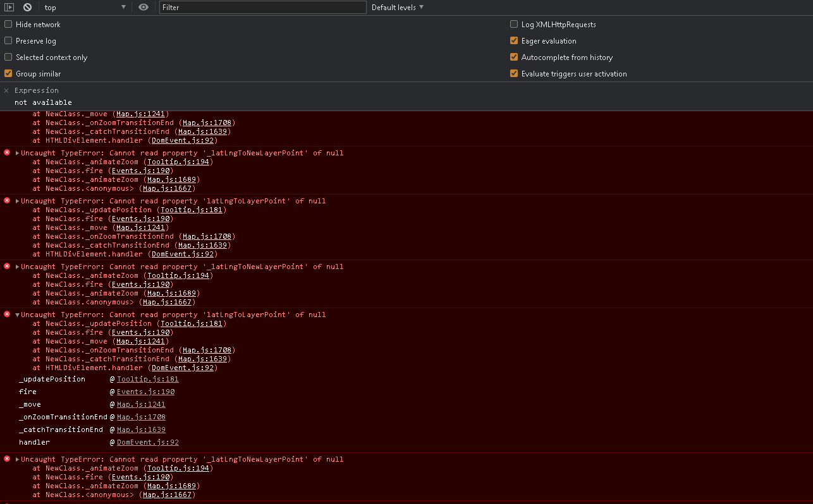
Task: Create a live expression using the eye icon
Action: (144, 7)
